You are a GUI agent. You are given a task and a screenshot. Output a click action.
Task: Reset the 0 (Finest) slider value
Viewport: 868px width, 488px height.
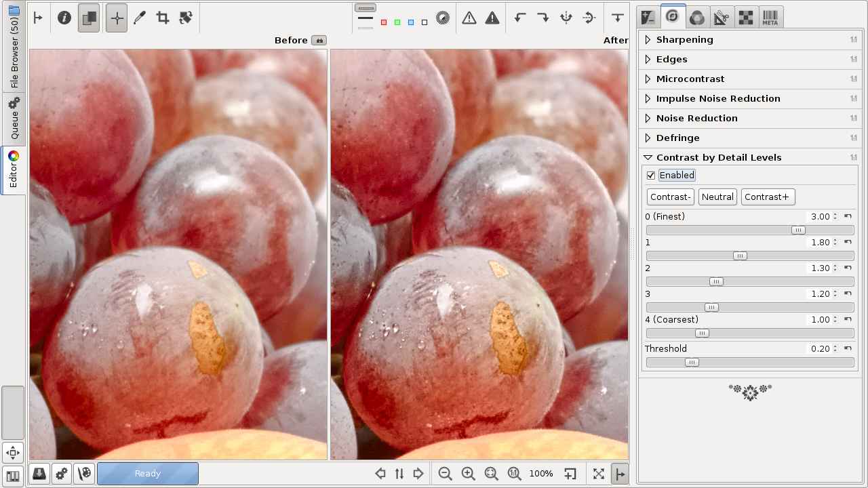848,216
